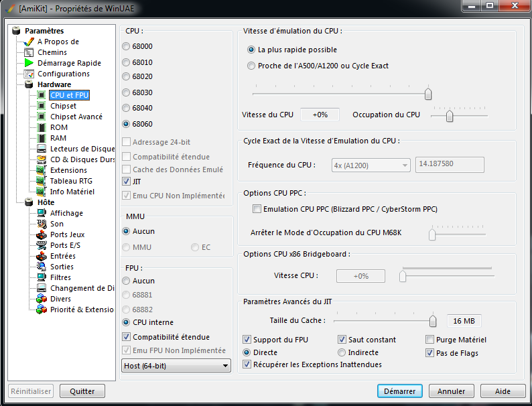Click the Sorties icon
This screenshot has width=532, height=406.
coord(42,267)
